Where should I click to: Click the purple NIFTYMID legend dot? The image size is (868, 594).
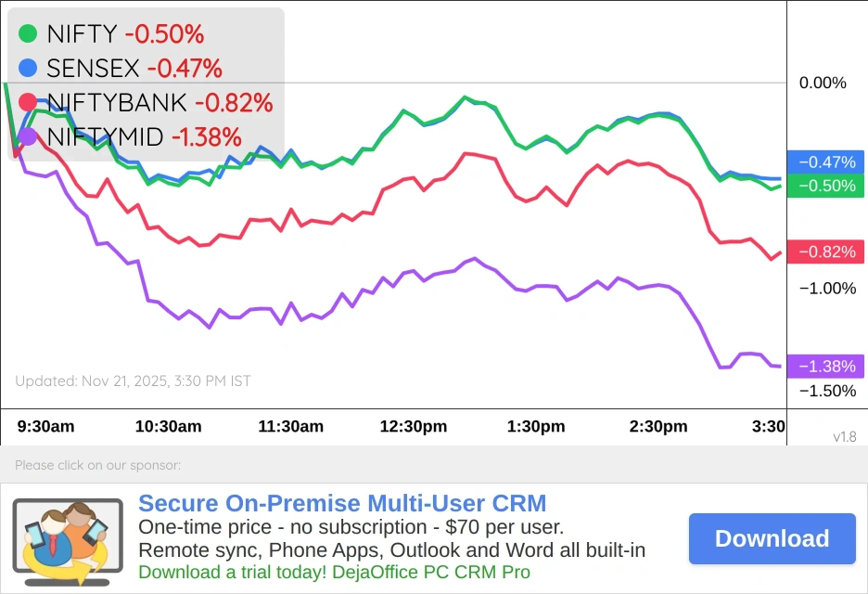click(28, 136)
